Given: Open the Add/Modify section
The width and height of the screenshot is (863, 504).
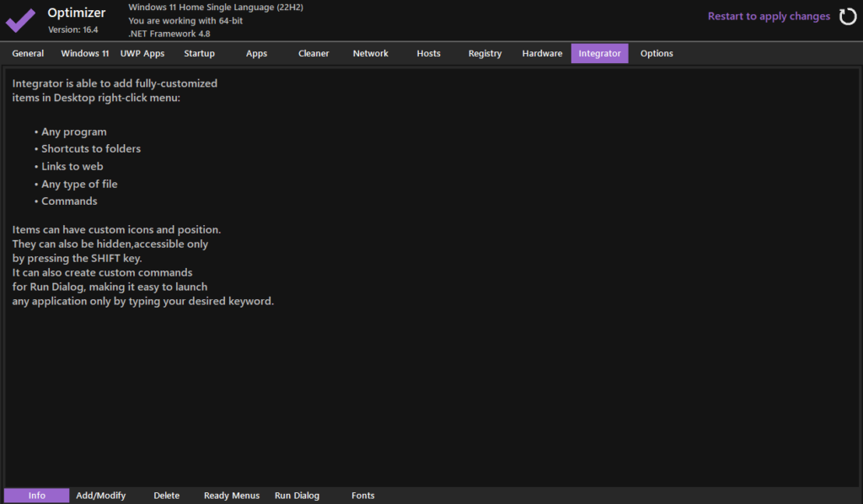Looking at the screenshot, I should (101, 496).
